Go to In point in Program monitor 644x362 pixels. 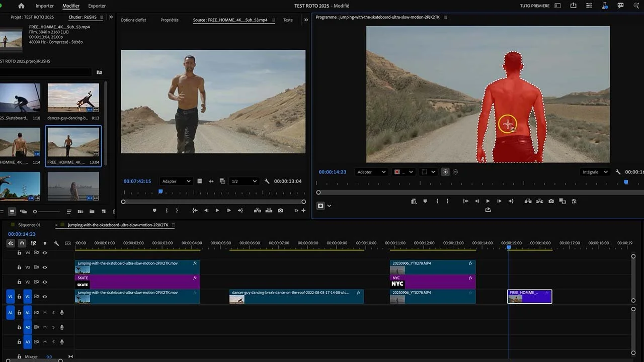[466, 201]
